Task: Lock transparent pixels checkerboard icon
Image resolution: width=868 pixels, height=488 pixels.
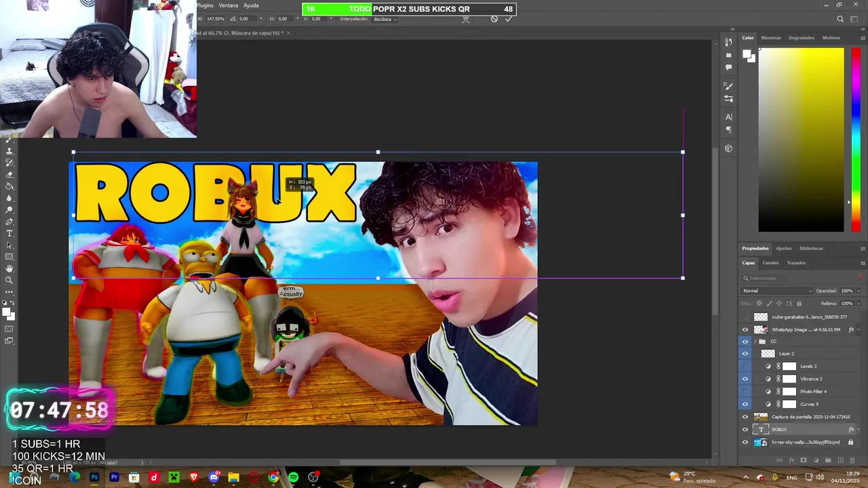Action: click(759, 304)
